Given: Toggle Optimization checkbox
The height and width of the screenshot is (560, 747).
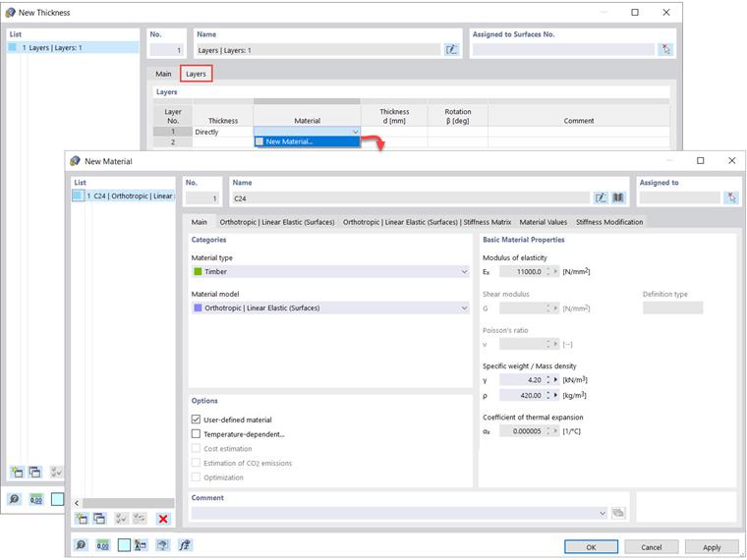Looking at the screenshot, I should pyautogui.click(x=196, y=476).
